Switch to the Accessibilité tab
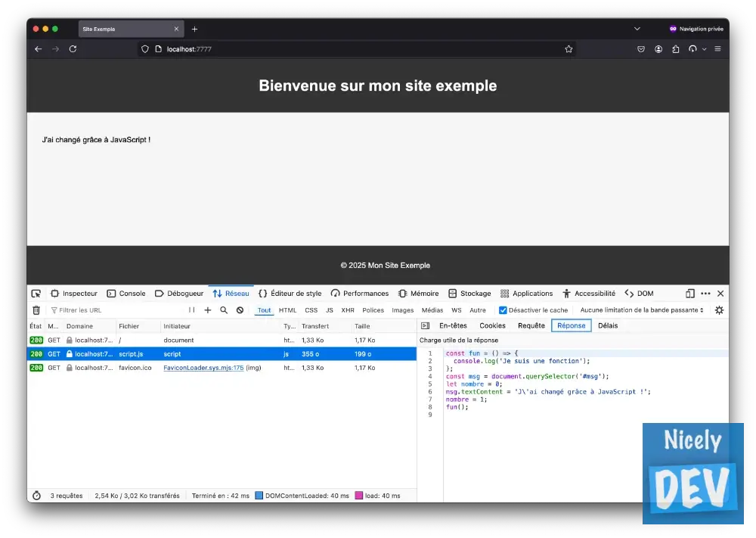This screenshot has height=538, width=756. pyautogui.click(x=589, y=294)
